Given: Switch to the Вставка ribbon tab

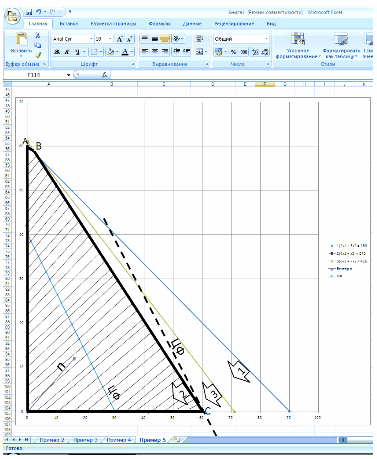Looking at the screenshot, I should point(69,24).
